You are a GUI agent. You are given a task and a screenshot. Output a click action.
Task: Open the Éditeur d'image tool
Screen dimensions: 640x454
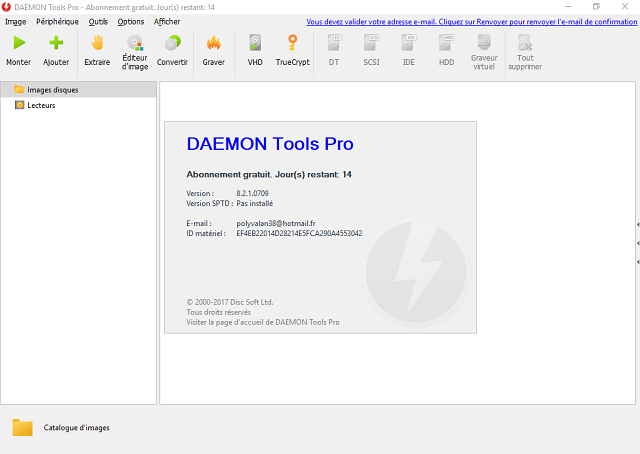pos(135,43)
